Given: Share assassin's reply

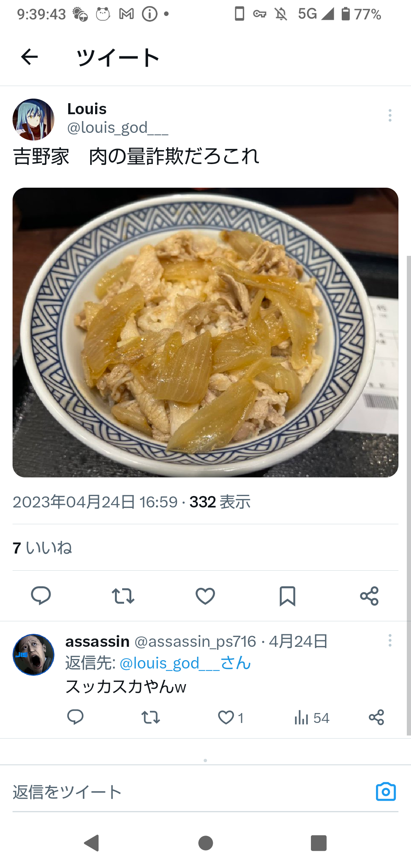Looking at the screenshot, I should [x=376, y=717].
